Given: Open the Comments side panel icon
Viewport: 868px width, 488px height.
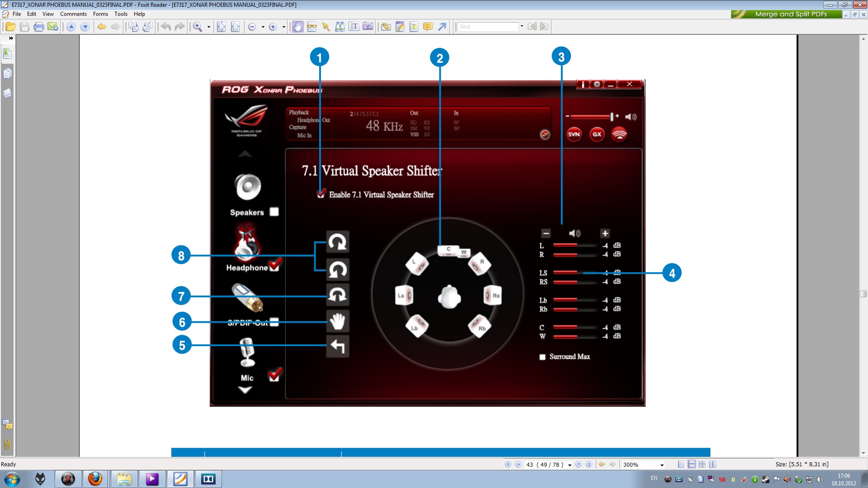Looking at the screenshot, I should click(7, 424).
